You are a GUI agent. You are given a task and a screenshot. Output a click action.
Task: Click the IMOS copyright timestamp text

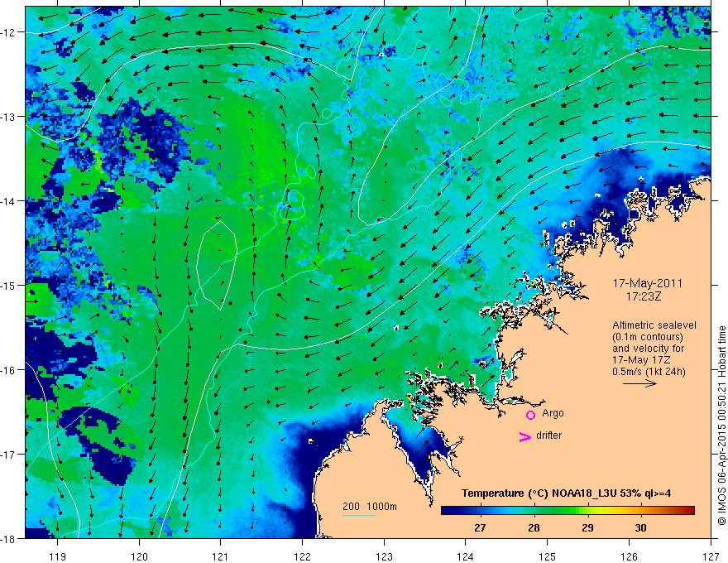click(x=722, y=425)
